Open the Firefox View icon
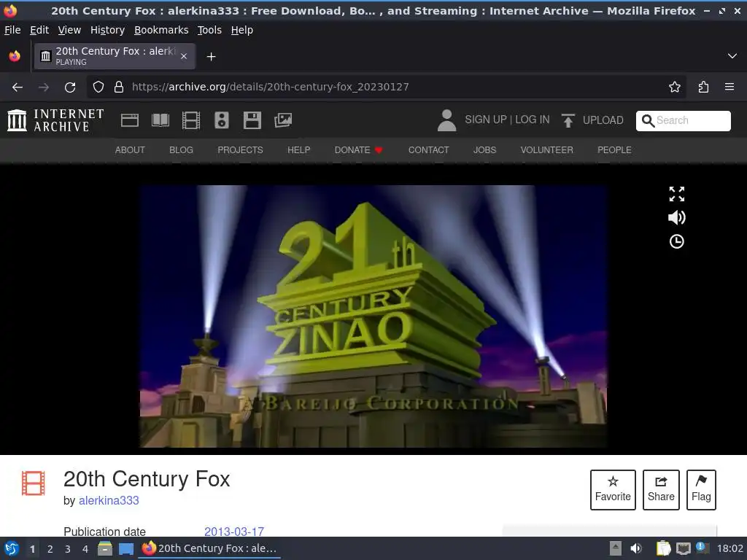 15,56
